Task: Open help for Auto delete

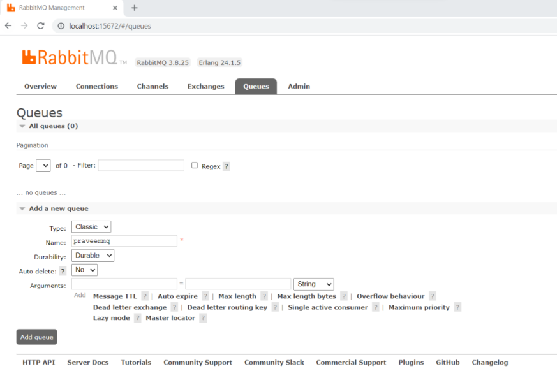Action: point(63,271)
